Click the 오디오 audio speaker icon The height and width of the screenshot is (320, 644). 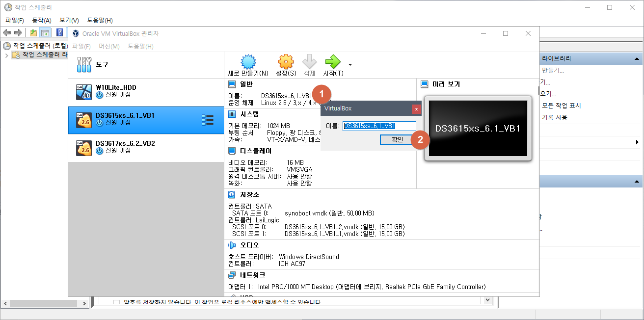(x=232, y=245)
